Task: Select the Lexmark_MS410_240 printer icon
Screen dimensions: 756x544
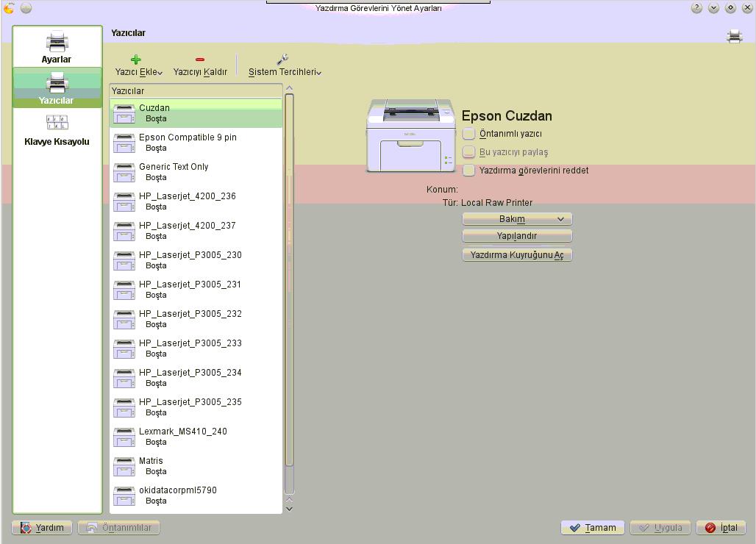Action: click(x=124, y=437)
